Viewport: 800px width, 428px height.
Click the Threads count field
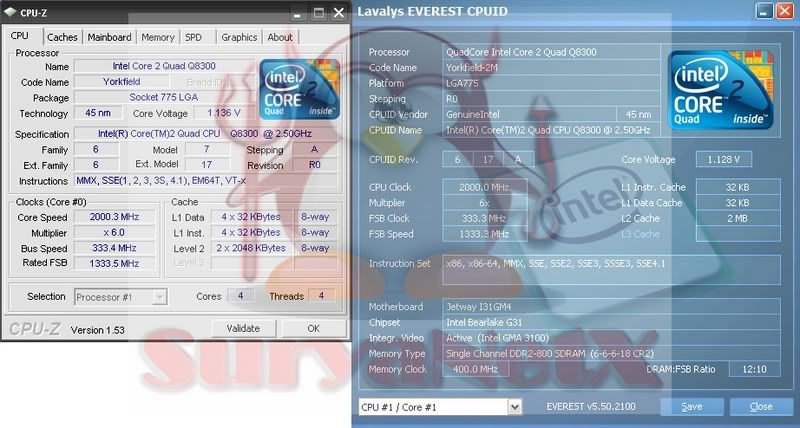(x=321, y=296)
